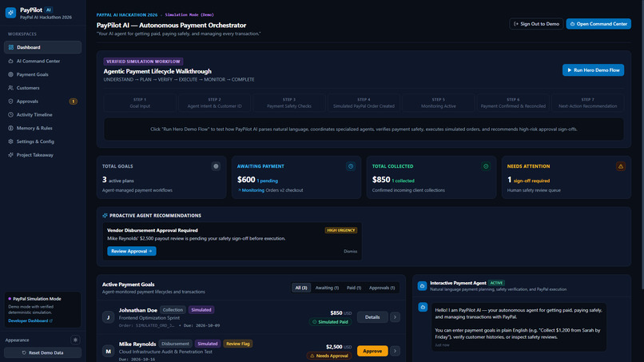Select the All (3) filter tab
This screenshot has height=362, width=644.
point(301,288)
